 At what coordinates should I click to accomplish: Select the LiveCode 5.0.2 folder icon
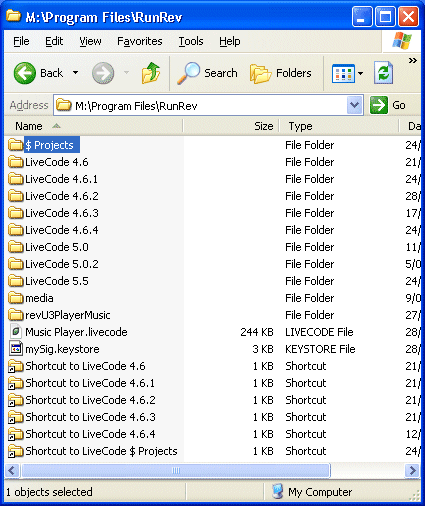[x=15, y=264]
